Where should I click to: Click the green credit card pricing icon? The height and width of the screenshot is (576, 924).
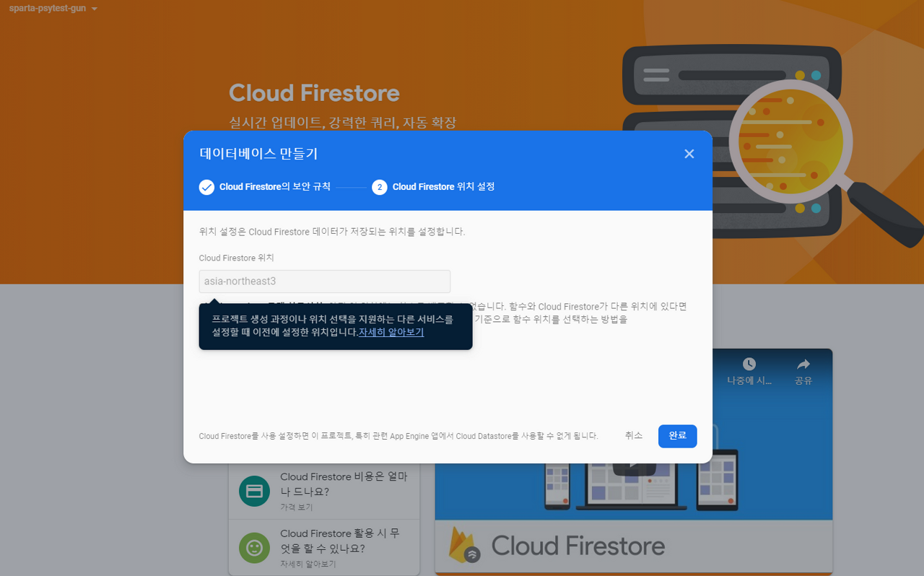point(254,491)
